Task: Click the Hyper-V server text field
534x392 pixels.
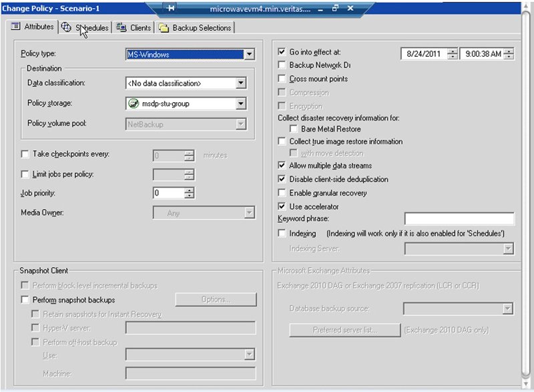Action: 191,328
